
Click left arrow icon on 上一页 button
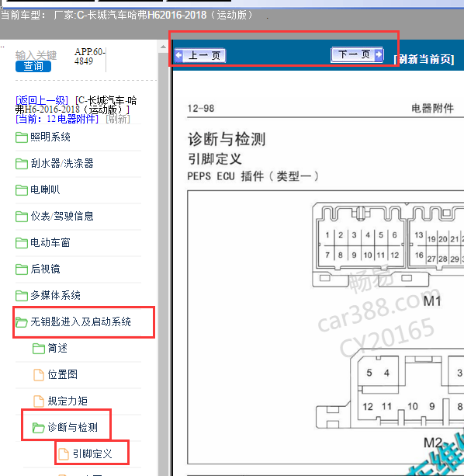point(179,56)
